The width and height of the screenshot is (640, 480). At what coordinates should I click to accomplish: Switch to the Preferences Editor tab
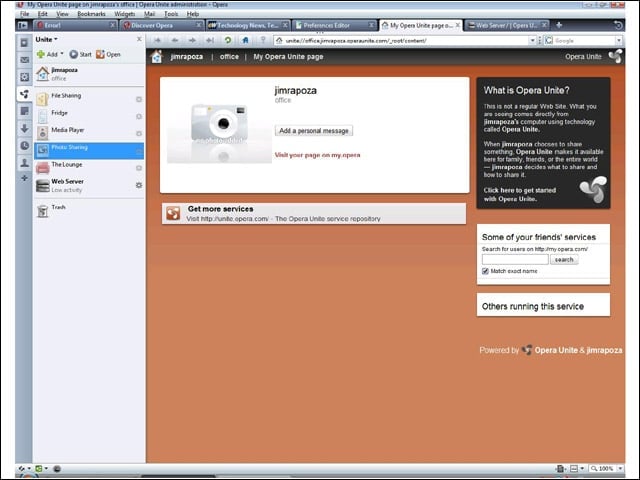(x=335, y=25)
